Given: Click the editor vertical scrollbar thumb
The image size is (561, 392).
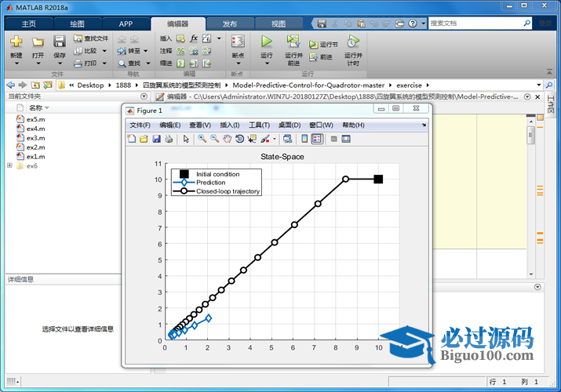Looking at the screenshot, I should click(531, 135).
